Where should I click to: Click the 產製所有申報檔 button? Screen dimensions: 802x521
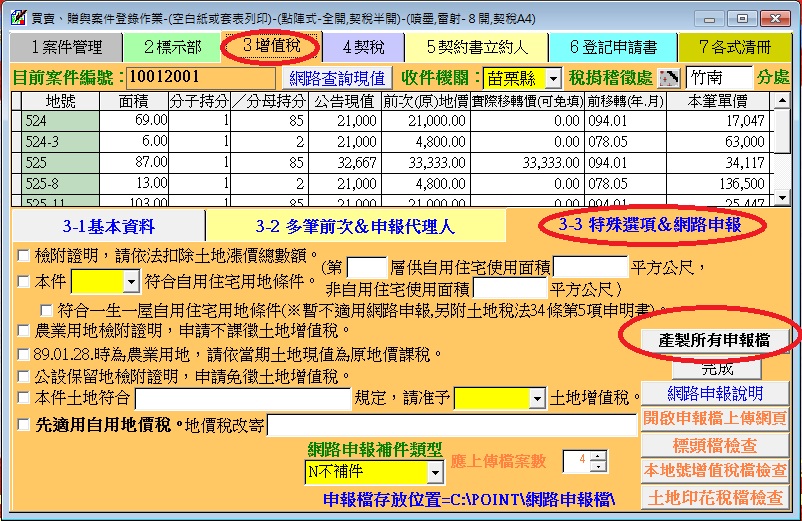713,341
